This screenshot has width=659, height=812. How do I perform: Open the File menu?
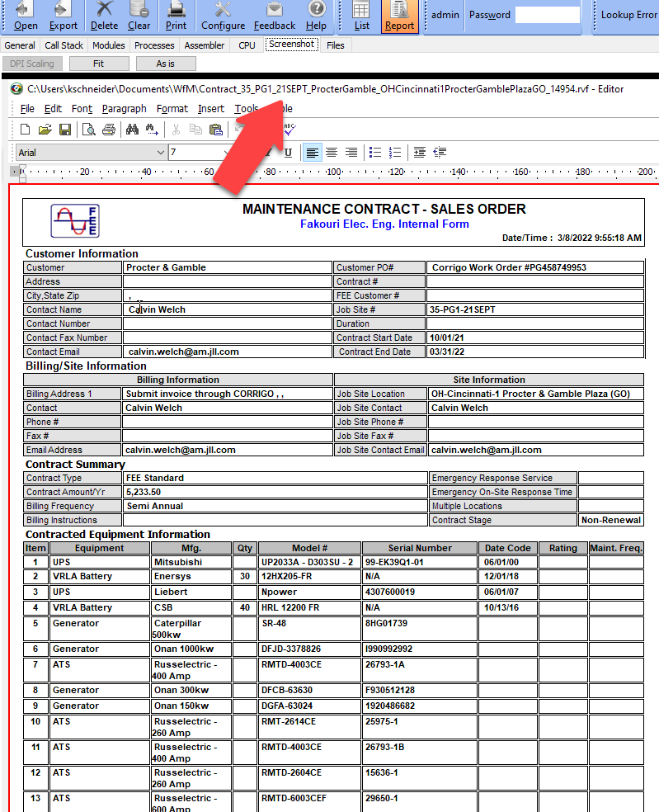coord(27,109)
